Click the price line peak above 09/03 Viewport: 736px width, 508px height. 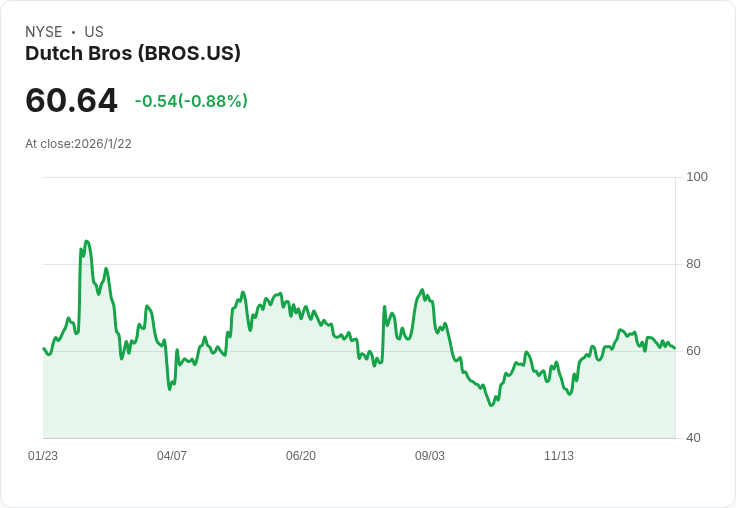click(422, 290)
